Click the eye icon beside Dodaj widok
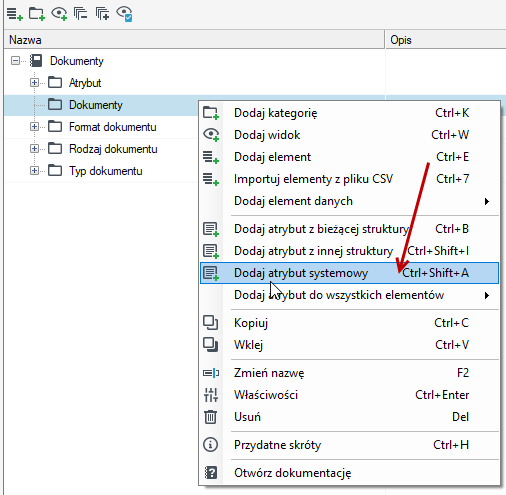The height and width of the screenshot is (495, 506). [x=211, y=135]
